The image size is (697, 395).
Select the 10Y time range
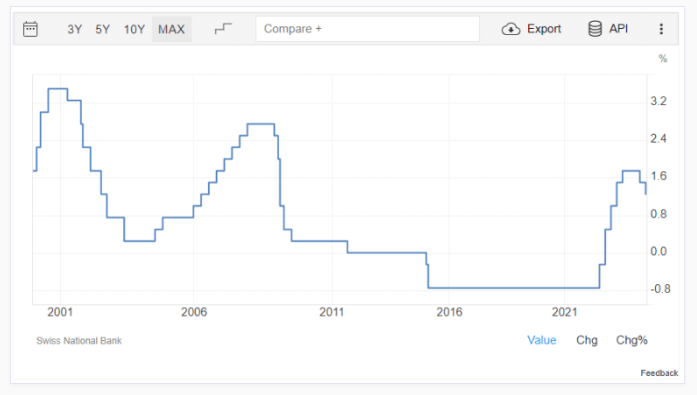point(134,29)
